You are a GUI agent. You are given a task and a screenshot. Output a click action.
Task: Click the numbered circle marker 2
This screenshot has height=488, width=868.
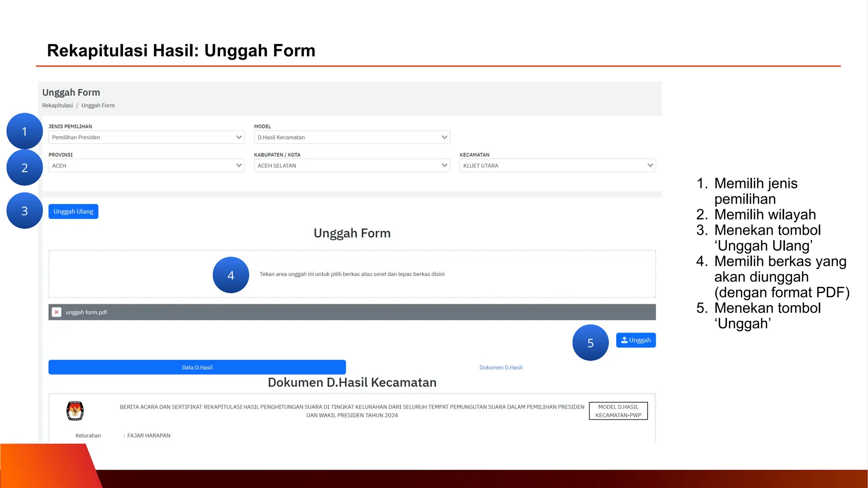(25, 168)
